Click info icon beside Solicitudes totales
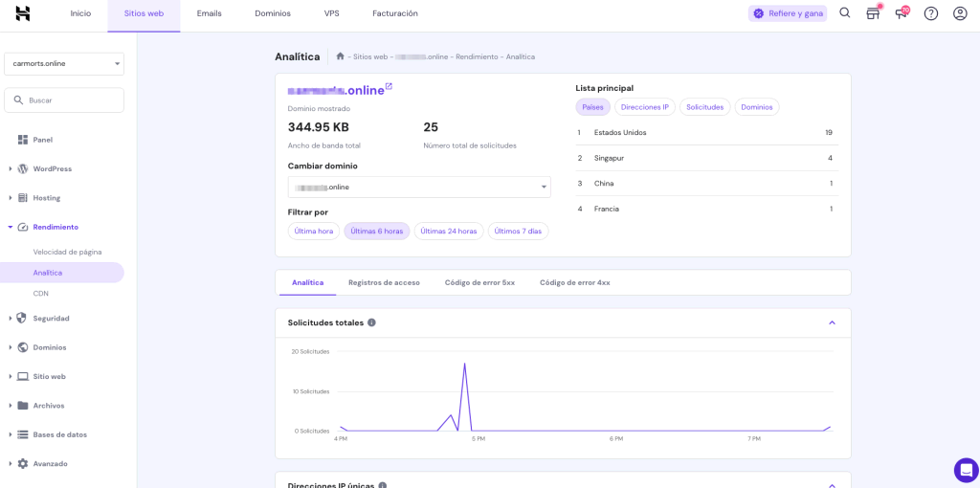The image size is (980, 488). (x=371, y=322)
